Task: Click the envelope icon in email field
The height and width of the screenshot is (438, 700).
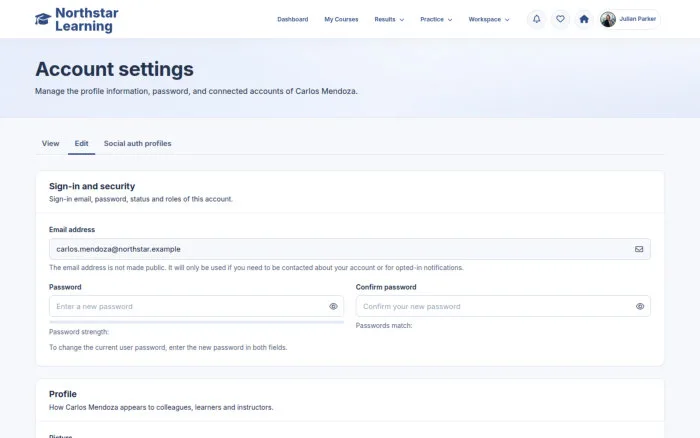Action: (x=639, y=249)
